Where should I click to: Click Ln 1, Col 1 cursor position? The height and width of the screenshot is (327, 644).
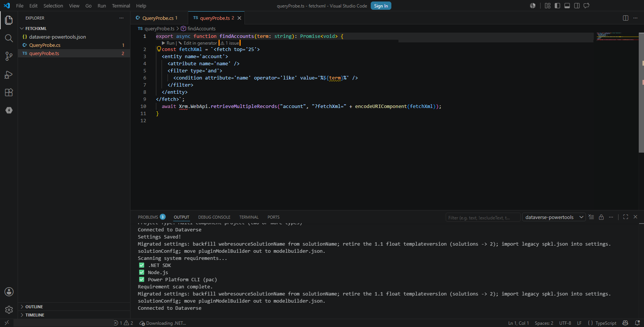click(518, 323)
